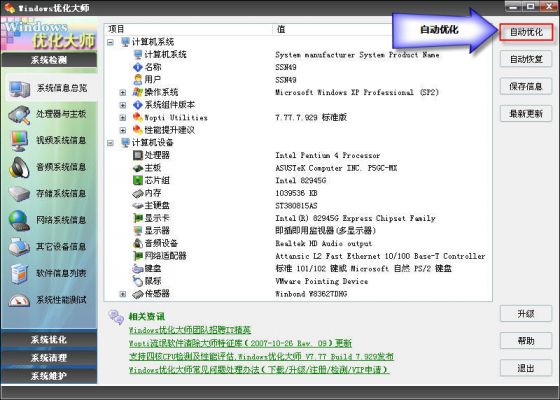Click the 内存 memory icon
Viewport: 560px width, 400px height.
[x=138, y=193]
